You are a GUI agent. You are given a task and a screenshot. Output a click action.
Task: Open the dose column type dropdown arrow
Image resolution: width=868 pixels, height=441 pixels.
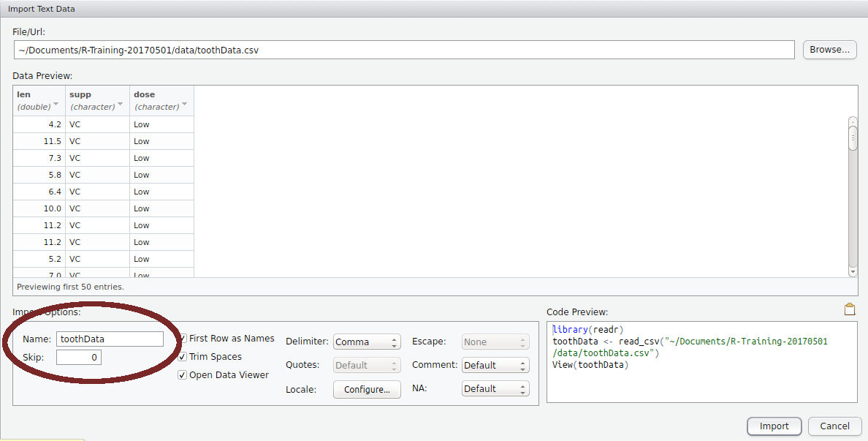coord(185,105)
